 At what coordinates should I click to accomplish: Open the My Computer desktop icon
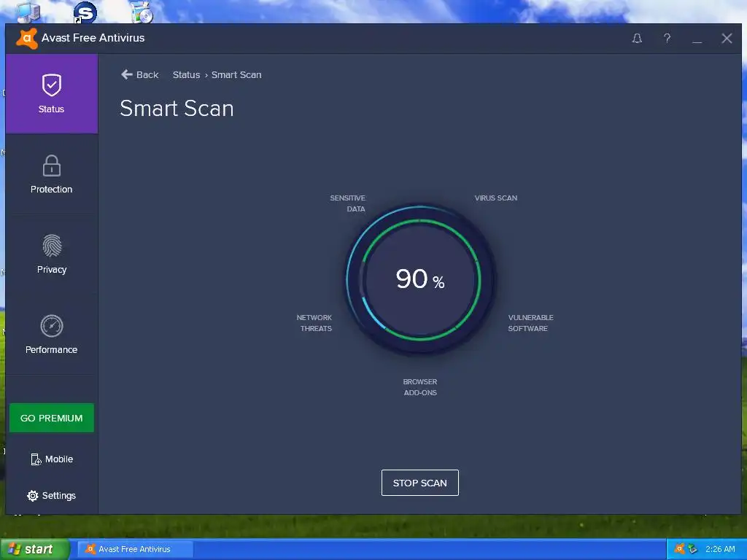click(28, 12)
